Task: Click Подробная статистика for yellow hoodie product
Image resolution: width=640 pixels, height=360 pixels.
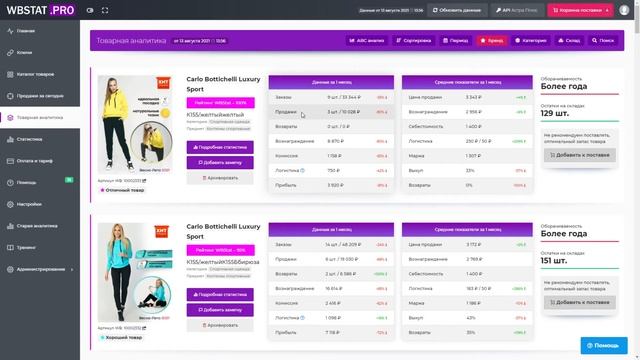Action: 220,147
